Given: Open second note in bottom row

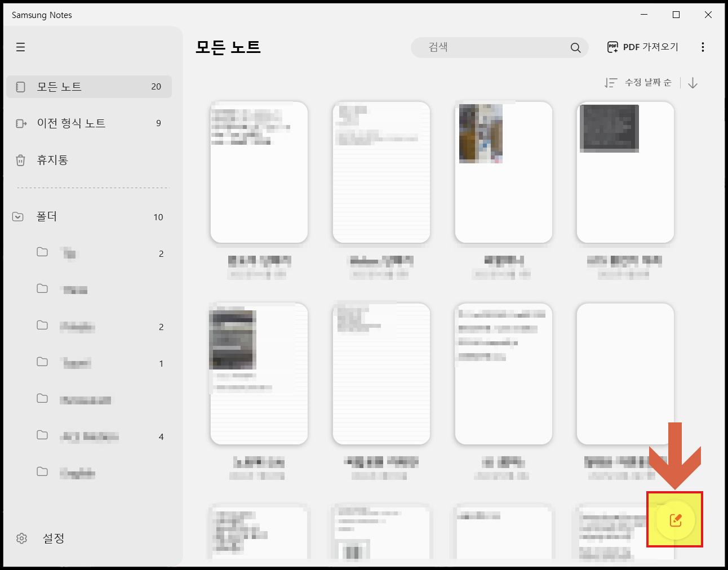Looking at the screenshot, I should (x=381, y=532).
